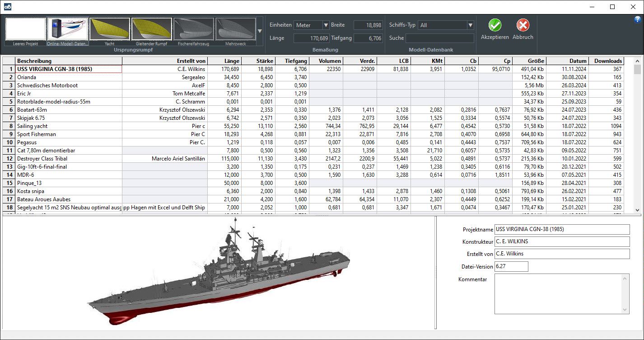The height and width of the screenshot is (340, 644).
Task: Sort by the Größe column header
Action: pos(529,61)
